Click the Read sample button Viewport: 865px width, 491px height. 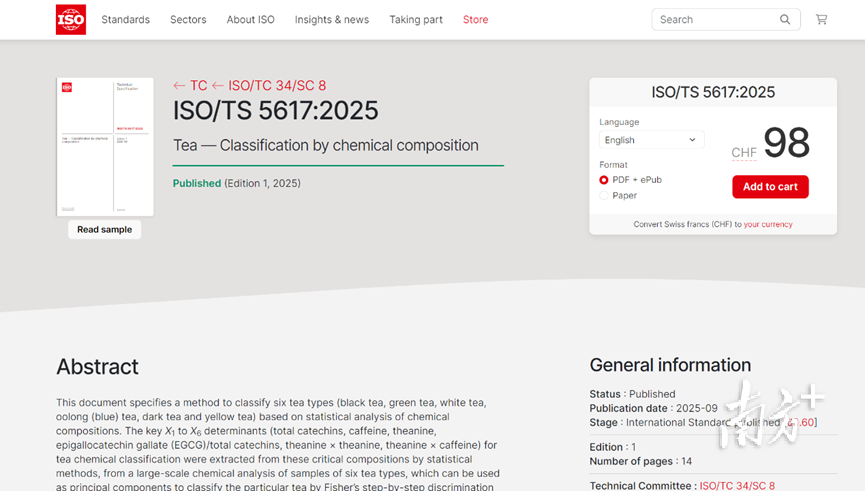point(105,229)
